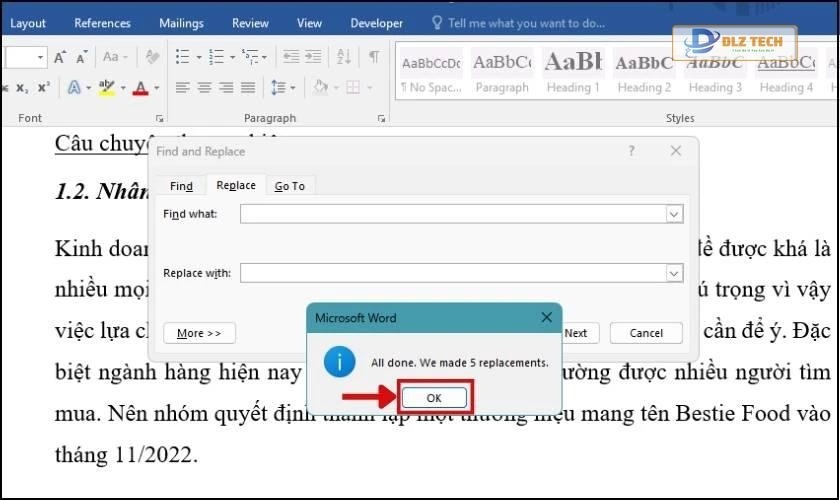The height and width of the screenshot is (500, 840).
Task: Click the Find what text field
Action: point(452,214)
